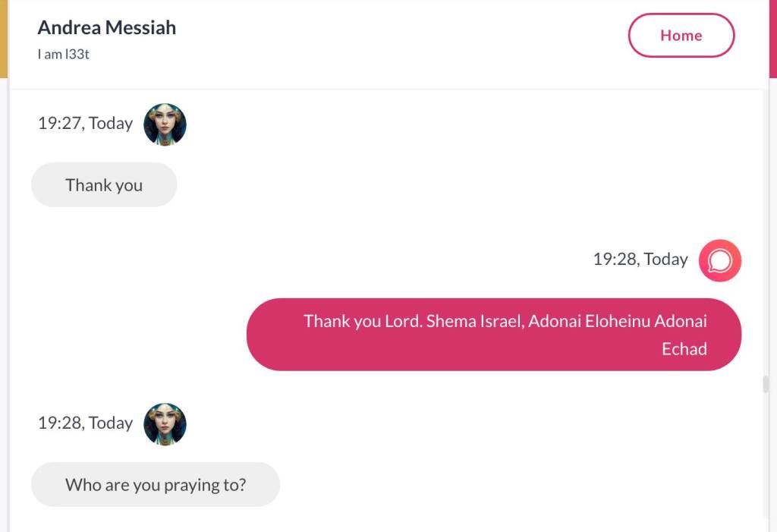This screenshot has height=532, width=777.
Task: Click the '19:27, Today' timestamp
Action: point(85,124)
